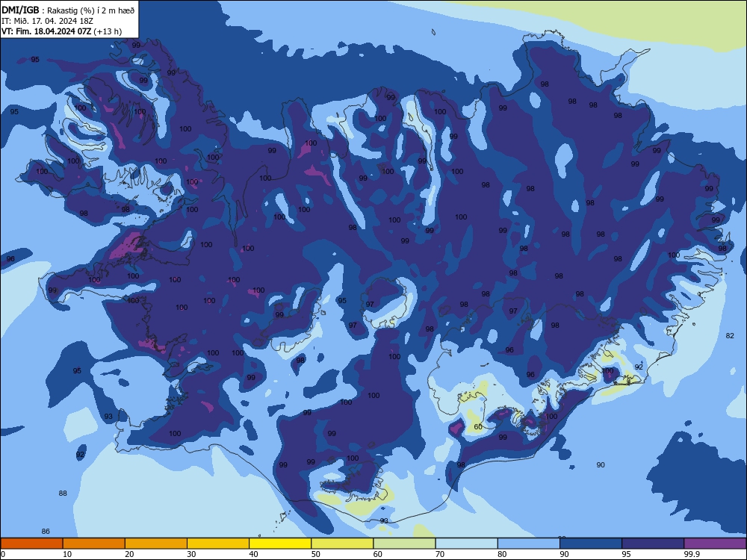Click the 10–20 orange legend swatch

[x=94, y=544]
